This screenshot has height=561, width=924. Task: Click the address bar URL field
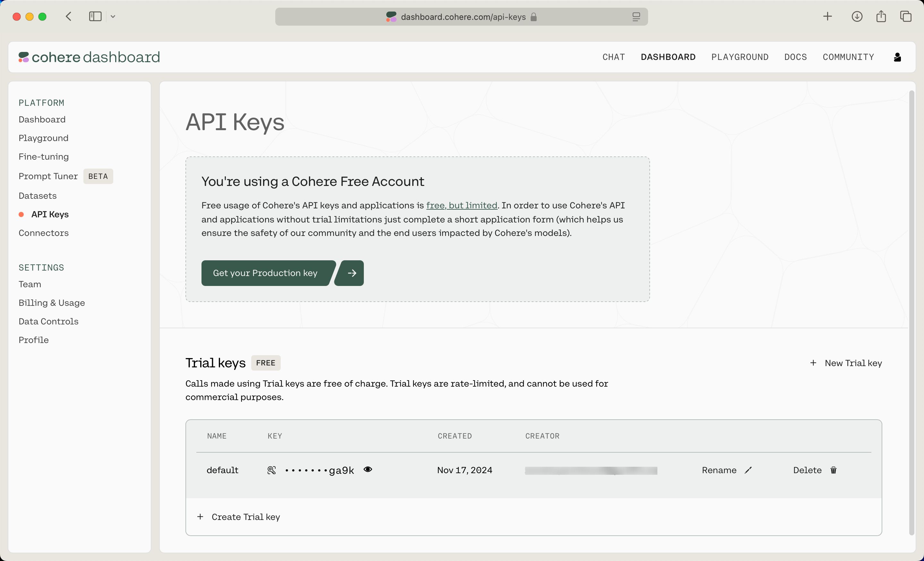pyautogui.click(x=461, y=17)
